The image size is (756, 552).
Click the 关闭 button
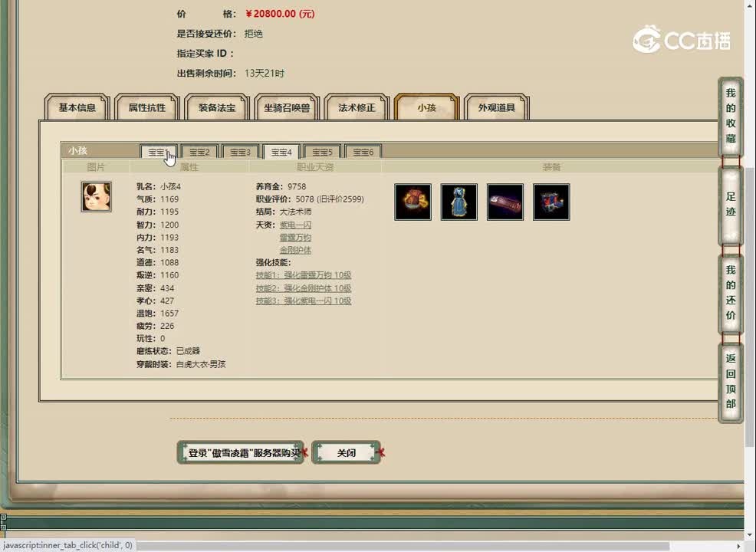click(x=346, y=452)
